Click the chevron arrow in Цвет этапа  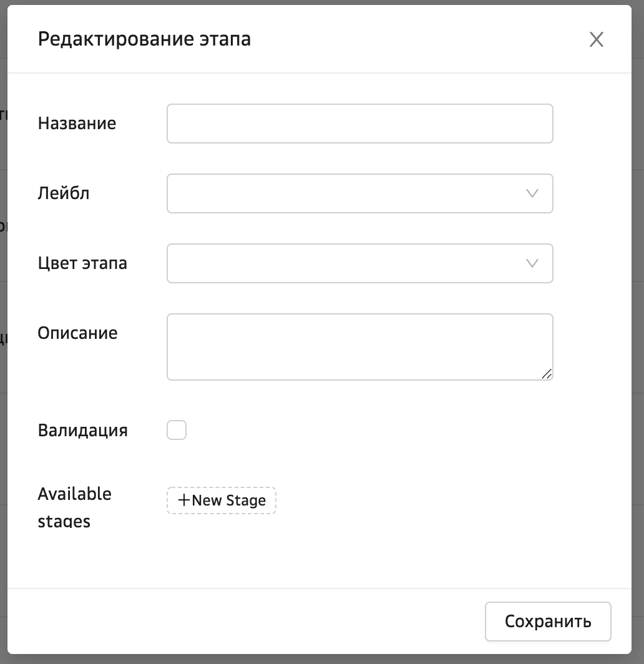tap(532, 263)
